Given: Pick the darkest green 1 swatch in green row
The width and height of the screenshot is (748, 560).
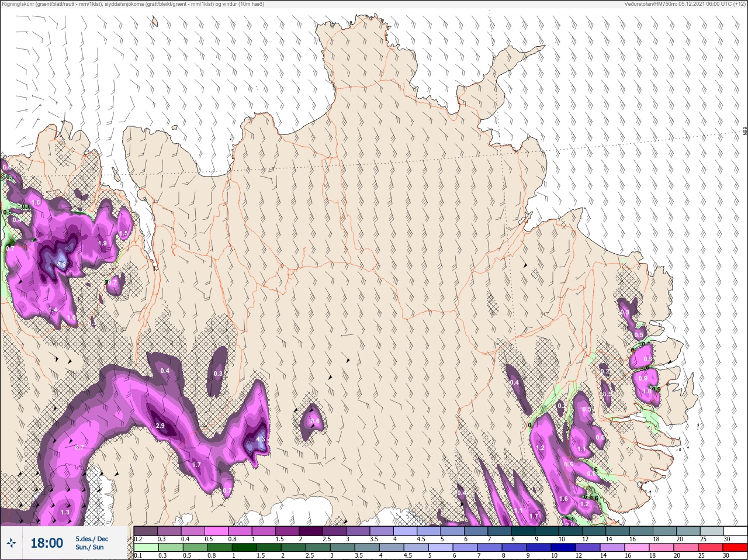Looking at the screenshot, I should [x=244, y=548].
